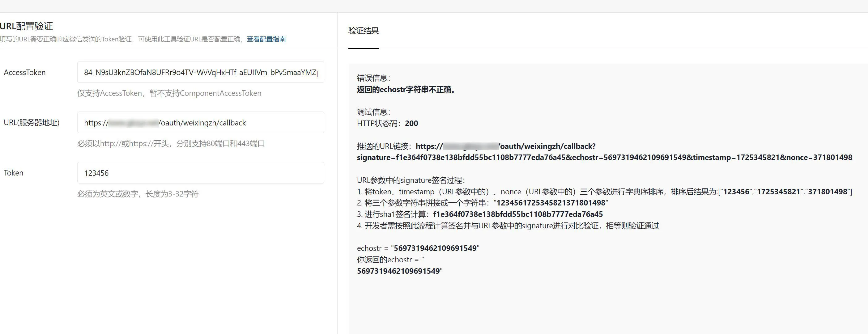Click the URL配置验证 heading
The width and height of the screenshot is (868, 334).
coord(26,26)
